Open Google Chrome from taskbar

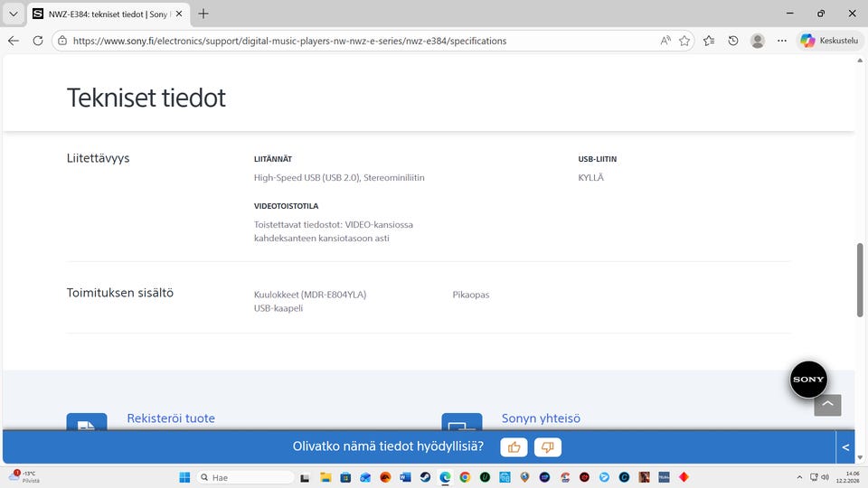(465, 477)
